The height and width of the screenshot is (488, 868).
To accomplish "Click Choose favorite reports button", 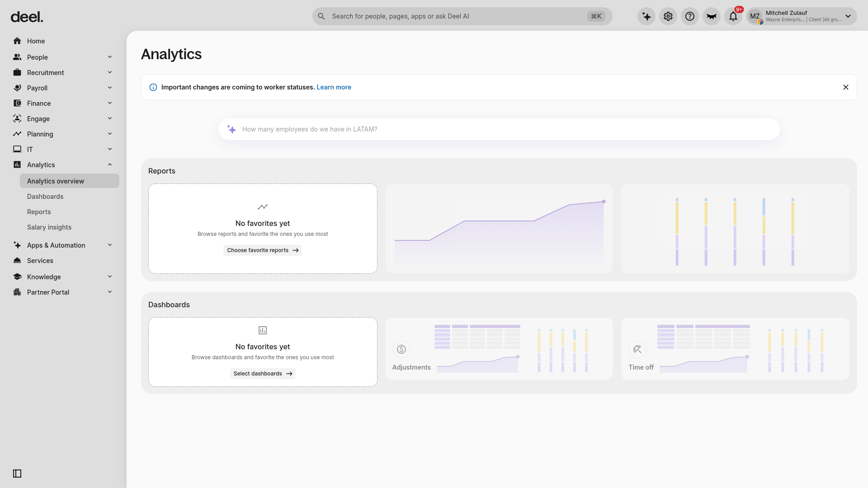I will [x=263, y=250].
